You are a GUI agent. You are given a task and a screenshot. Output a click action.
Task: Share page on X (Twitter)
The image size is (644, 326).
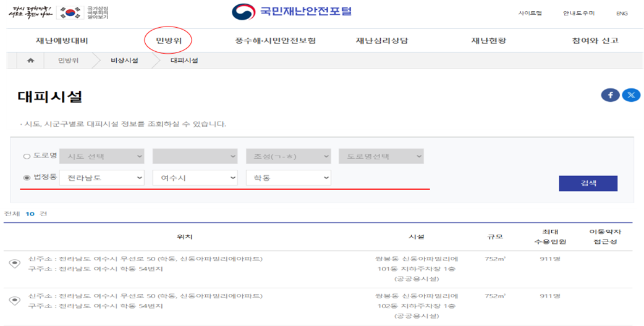tap(631, 95)
